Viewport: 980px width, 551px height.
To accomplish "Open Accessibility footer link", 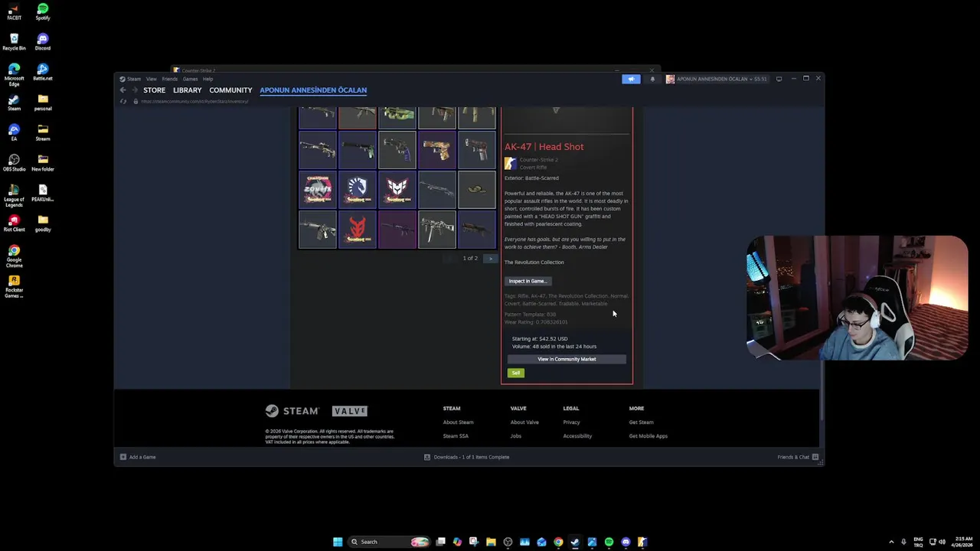I will coord(577,436).
